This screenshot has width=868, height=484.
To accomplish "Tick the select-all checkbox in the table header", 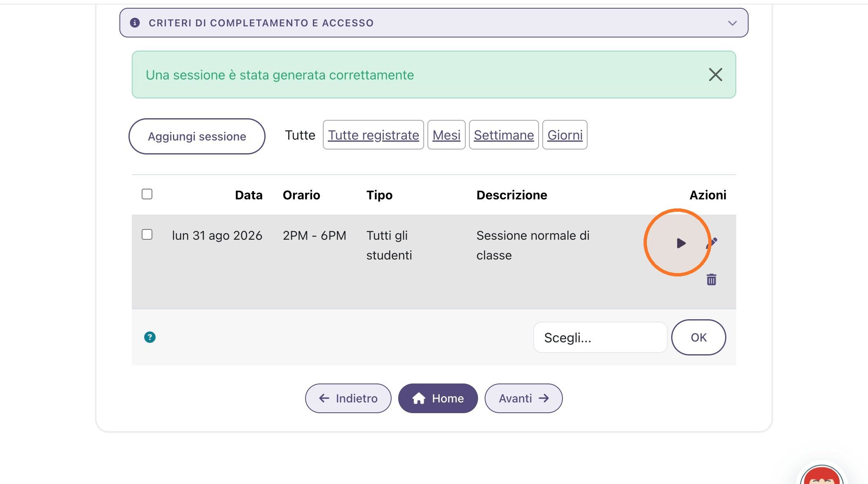I will pyautogui.click(x=147, y=194).
